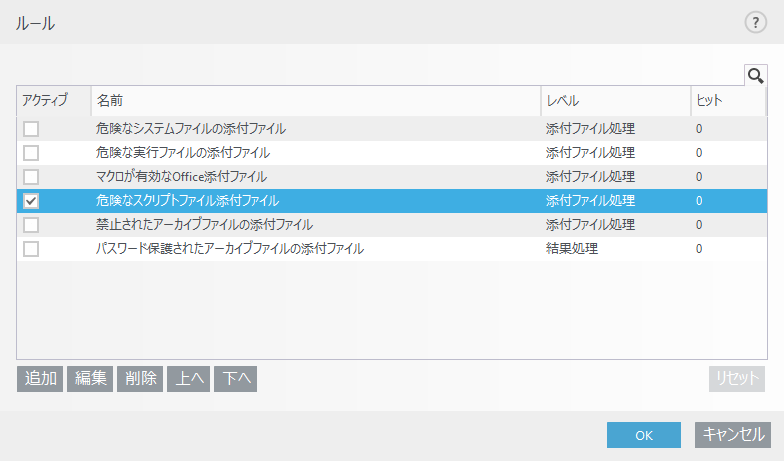Select row 危険なシステムファイルの添付ファイル
This screenshot has height=461, width=784.
pos(392,129)
